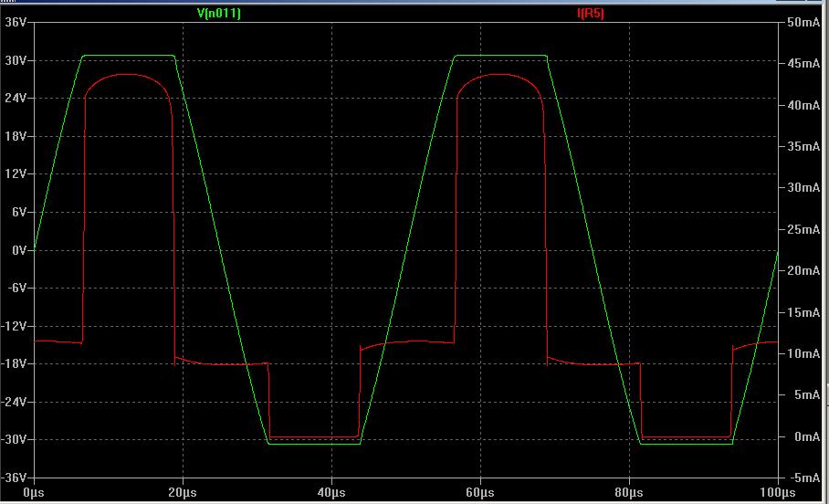Image resolution: width=829 pixels, height=504 pixels.
Task: Click the 25mA right axis label
Action: click(x=803, y=229)
